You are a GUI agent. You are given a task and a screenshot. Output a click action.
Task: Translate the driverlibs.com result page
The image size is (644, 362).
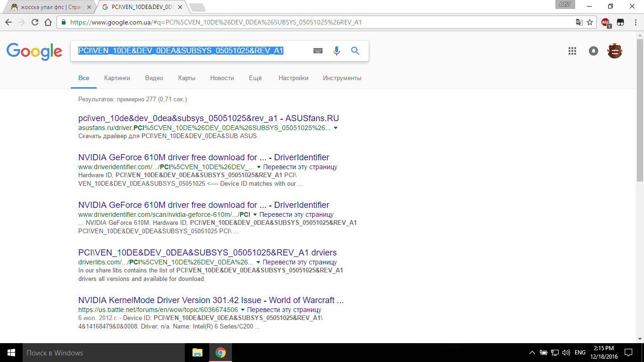pyautogui.click(x=300, y=263)
